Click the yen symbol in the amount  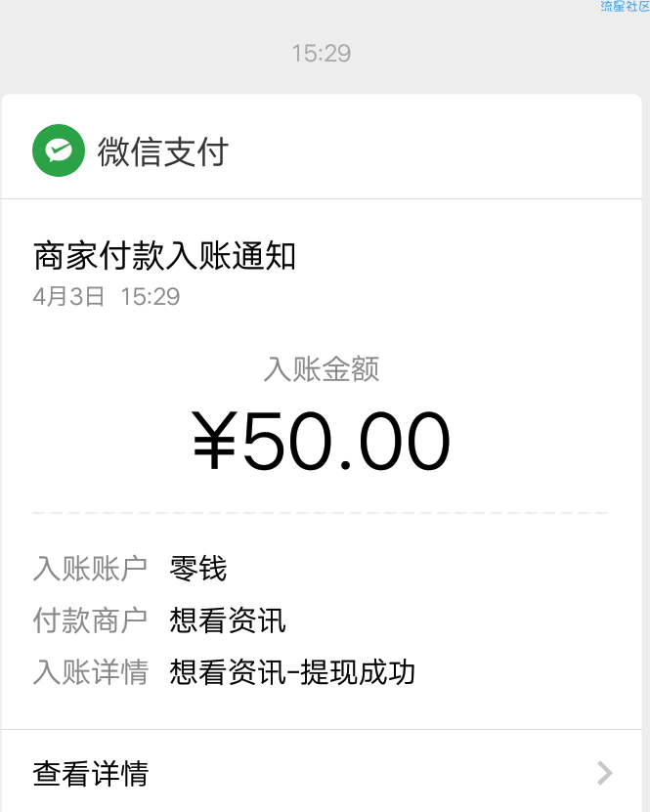coord(214,441)
